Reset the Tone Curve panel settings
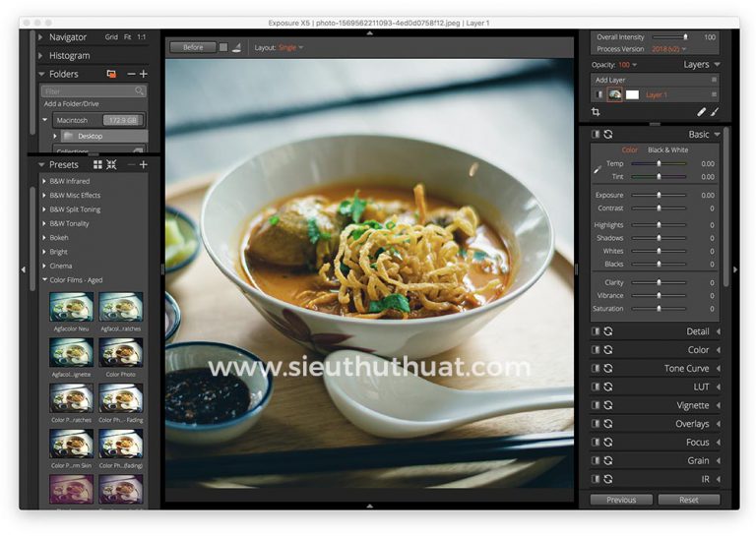Screen dimensions: 756x536 (x=608, y=368)
